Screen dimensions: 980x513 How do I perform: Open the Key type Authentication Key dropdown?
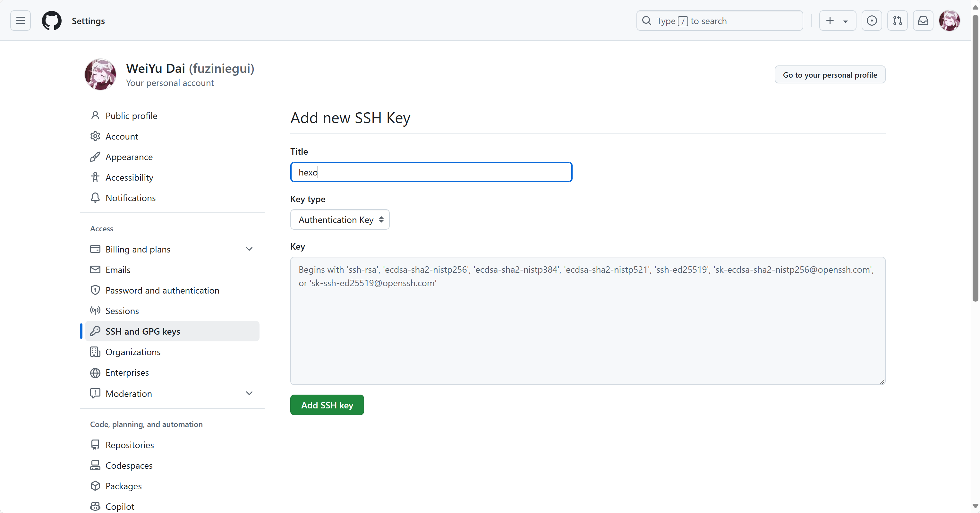pyautogui.click(x=340, y=219)
